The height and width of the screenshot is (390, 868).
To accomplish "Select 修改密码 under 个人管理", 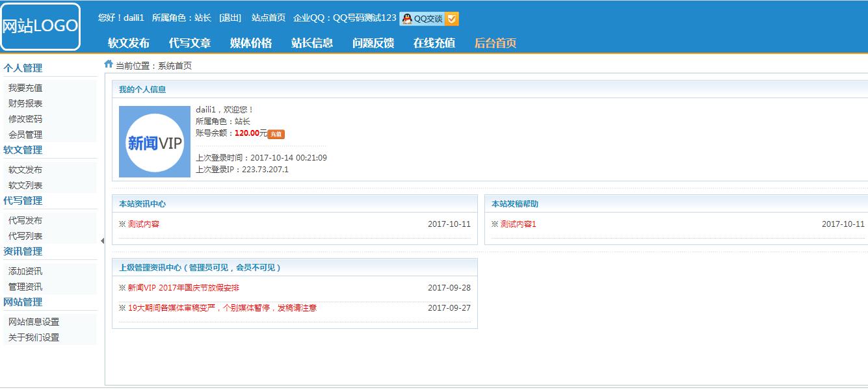I will click(x=25, y=119).
